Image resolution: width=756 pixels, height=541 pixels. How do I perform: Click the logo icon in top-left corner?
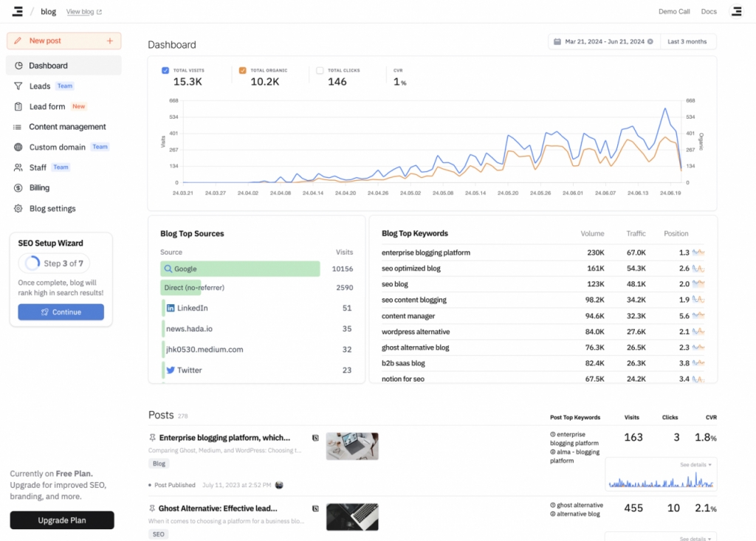coord(18,11)
